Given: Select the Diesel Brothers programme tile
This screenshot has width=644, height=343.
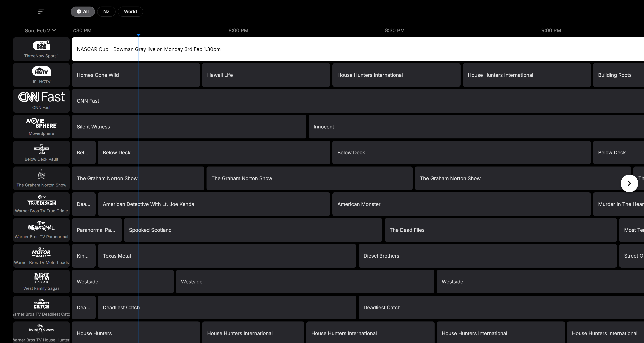Looking at the screenshot, I should pyautogui.click(x=488, y=256).
